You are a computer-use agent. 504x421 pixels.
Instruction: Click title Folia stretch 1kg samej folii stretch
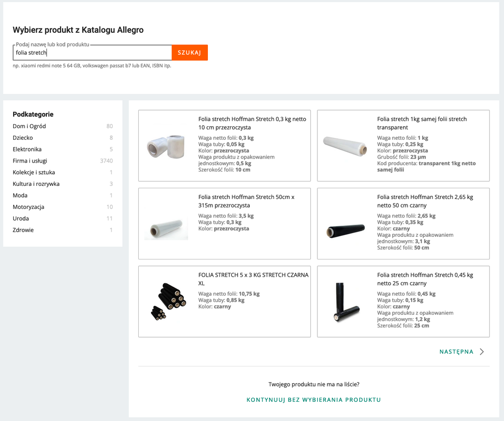[422, 123]
